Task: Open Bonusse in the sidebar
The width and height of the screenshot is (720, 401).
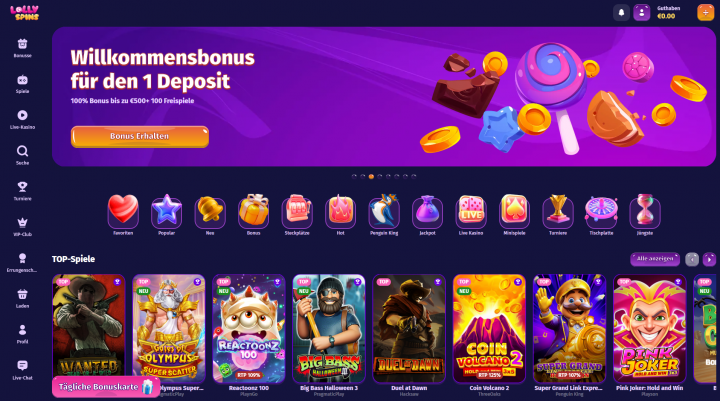Action: point(22,48)
